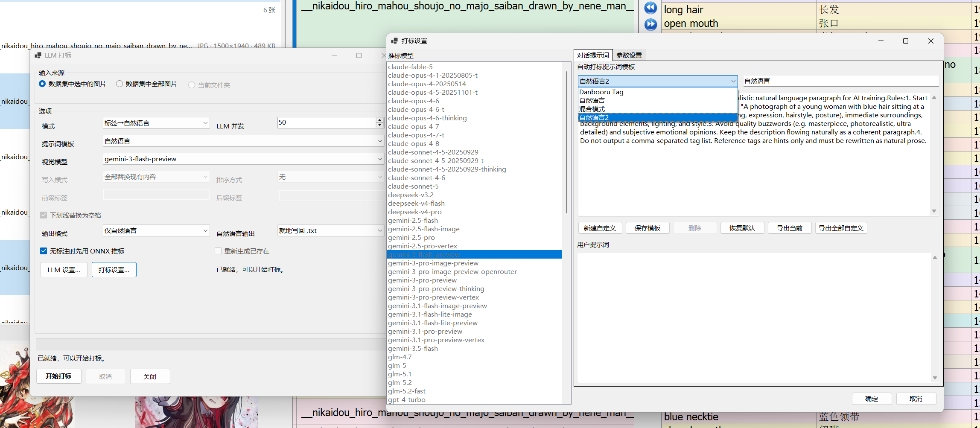Screen dimensions: 980x428
Task: Click the LLM 设置... button
Action: (64, 270)
